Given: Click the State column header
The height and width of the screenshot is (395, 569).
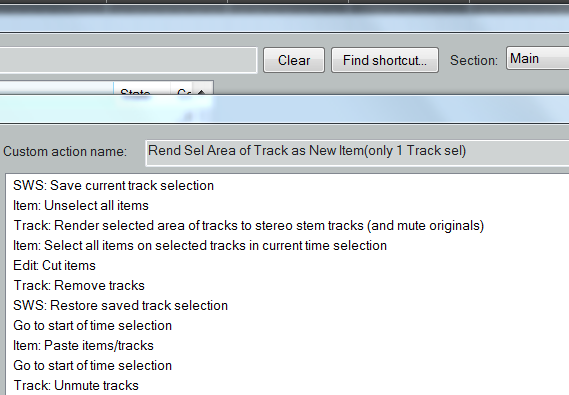Looking at the screenshot, I should click(142, 89).
